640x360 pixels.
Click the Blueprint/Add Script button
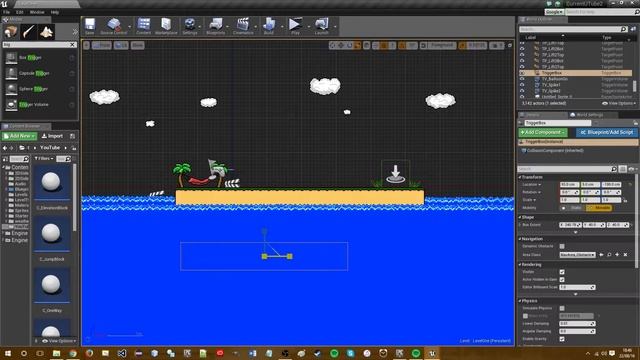click(x=607, y=132)
